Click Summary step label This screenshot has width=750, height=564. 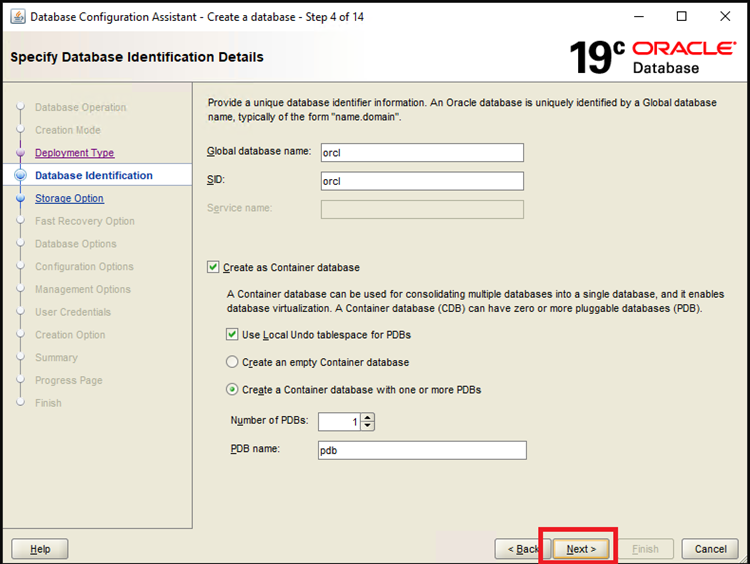[56, 357]
